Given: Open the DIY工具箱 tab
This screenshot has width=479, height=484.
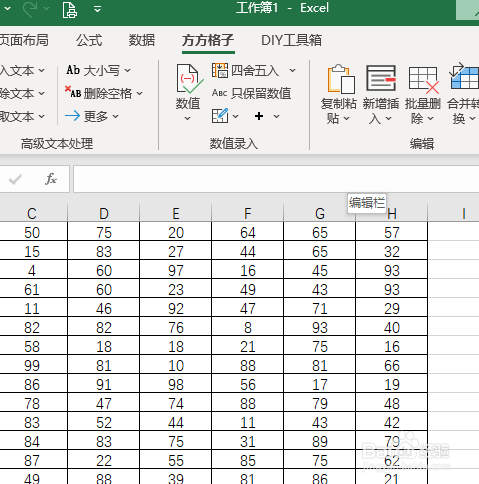Looking at the screenshot, I should (x=291, y=40).
